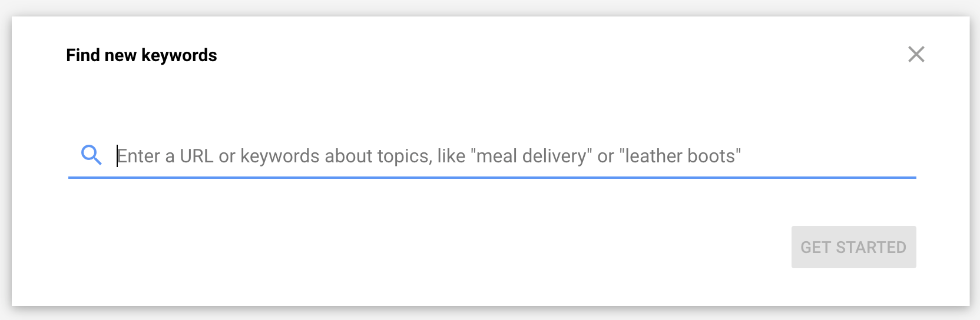Image resolution: width=980 pixels, height=320 pixels.
Task: Click the blue magnifying glass search icon
Action: pos(91,155)
